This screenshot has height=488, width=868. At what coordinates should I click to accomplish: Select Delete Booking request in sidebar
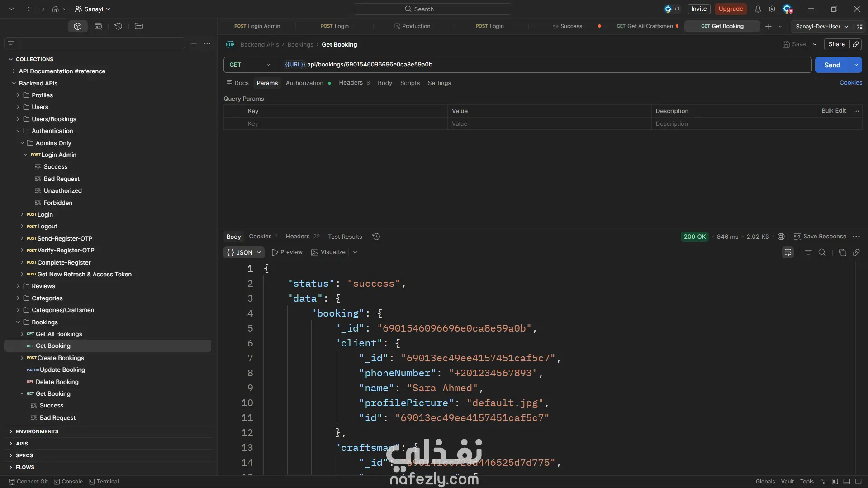point(57,382)
